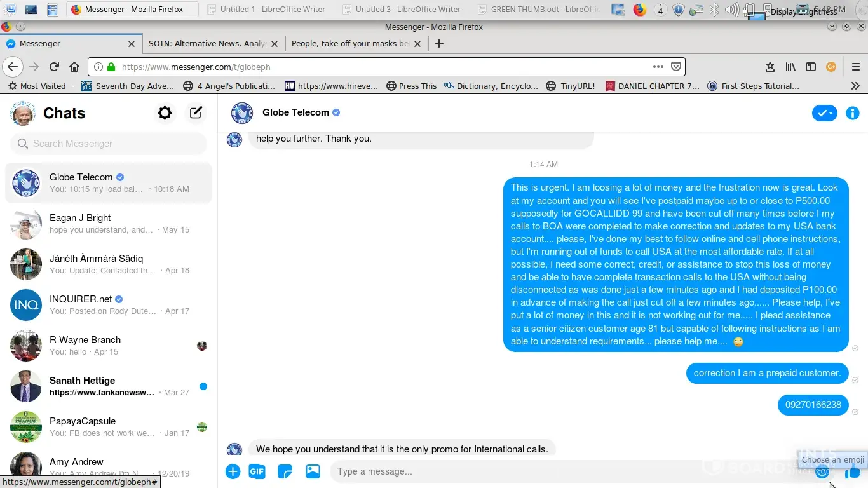The height and width of the screenshot is (488, 868).
Task: Switch to GREEN THUMB.odt LibreOffice window
Action: coord(537,9)
